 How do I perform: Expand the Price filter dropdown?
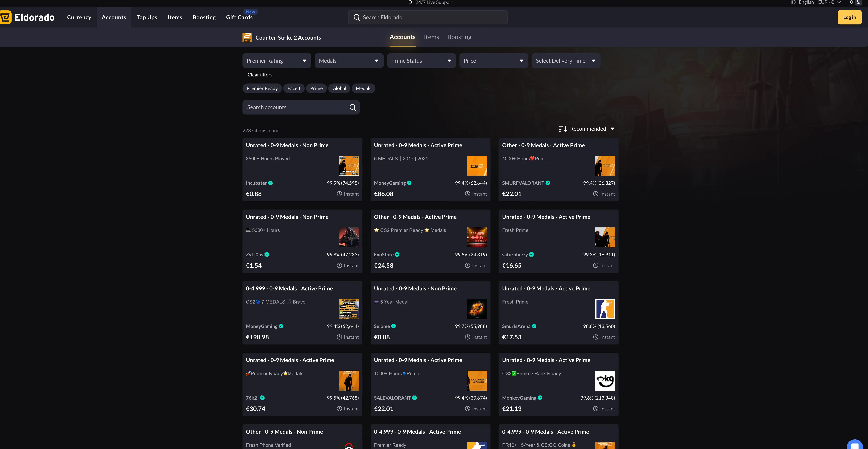(x=493, y=61)
